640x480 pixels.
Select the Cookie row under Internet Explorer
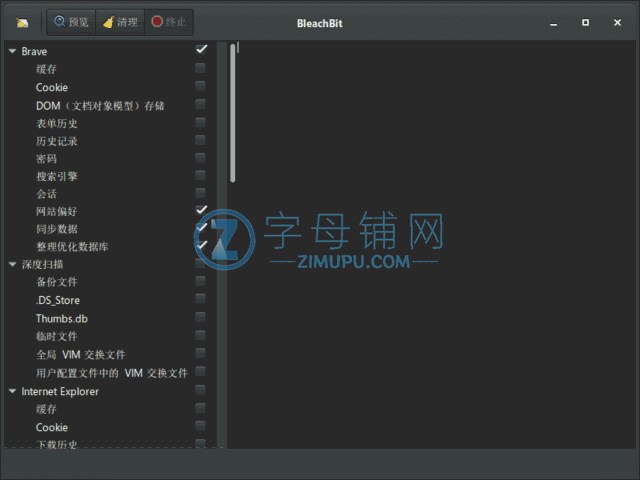(52, 427)
